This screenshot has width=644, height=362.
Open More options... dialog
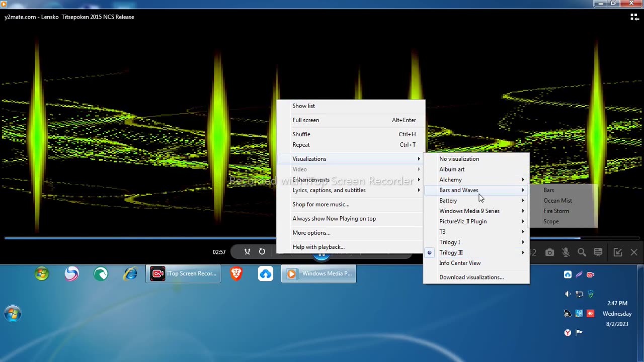click(351, 233)
